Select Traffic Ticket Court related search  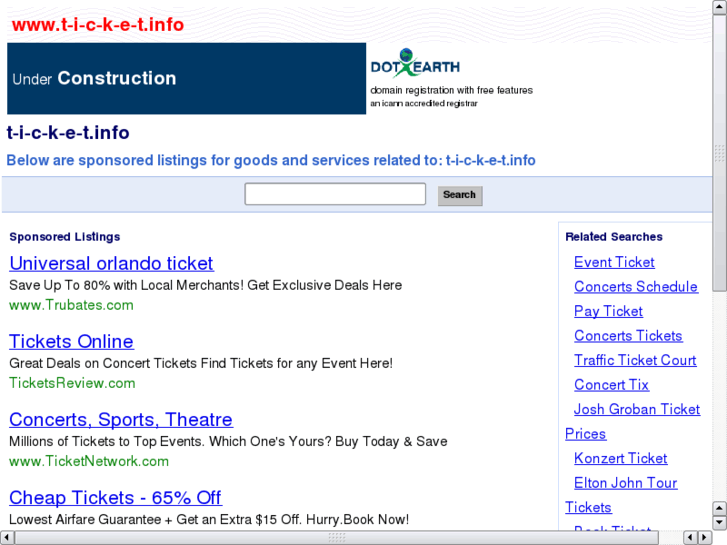click(x=635, y=360)
